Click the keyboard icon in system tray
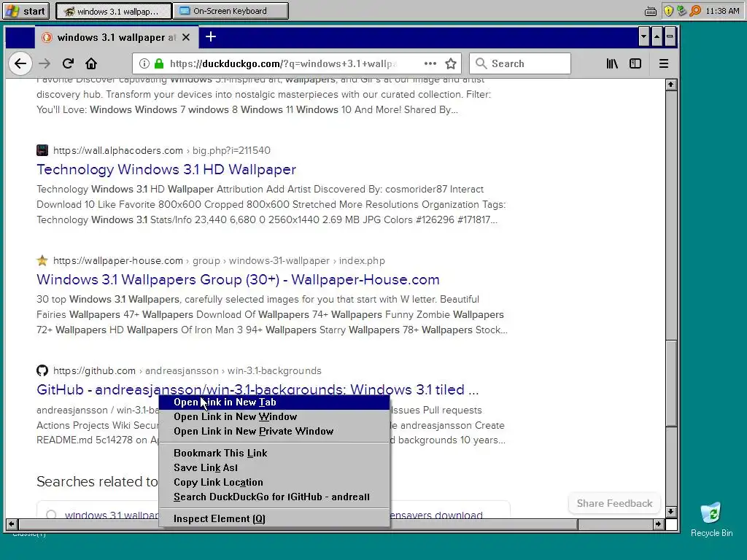The width and height of the screenshot is (747, 560). pos(650,11)
